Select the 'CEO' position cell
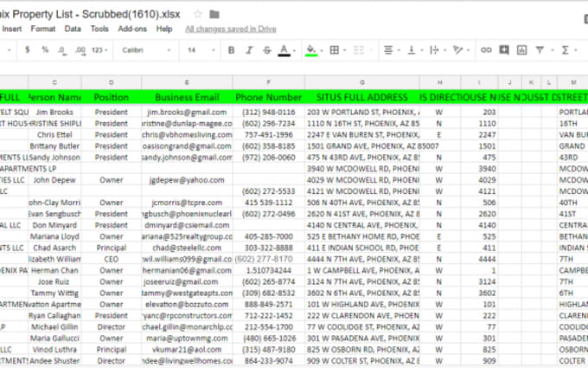588x368 pixels. (x=111, y=259)
